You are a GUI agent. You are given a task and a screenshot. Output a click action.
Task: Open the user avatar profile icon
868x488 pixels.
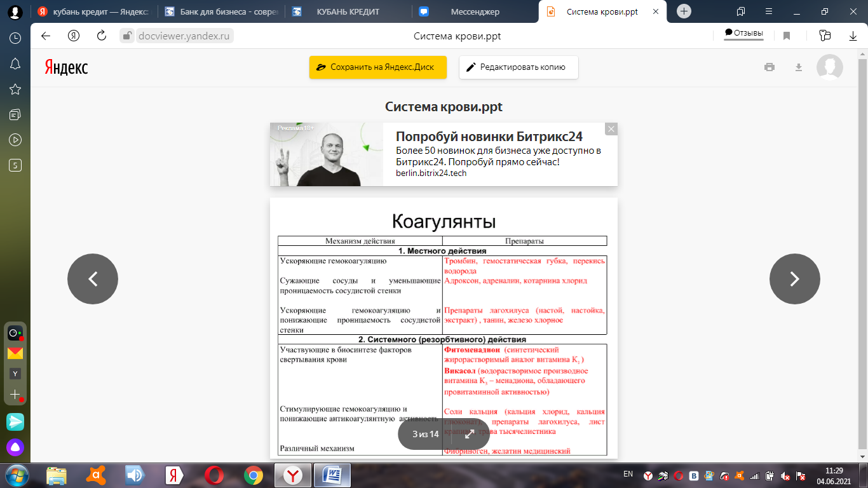click(x=829, y=67)
